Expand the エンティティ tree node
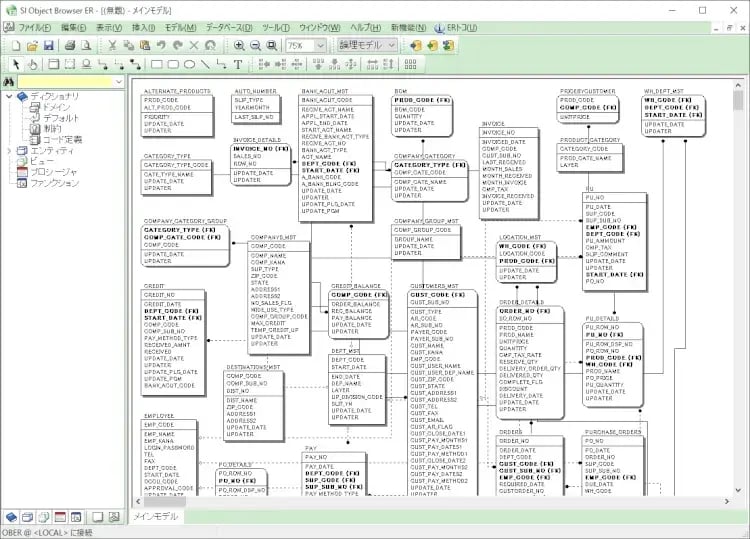 [x=9, y=150]
